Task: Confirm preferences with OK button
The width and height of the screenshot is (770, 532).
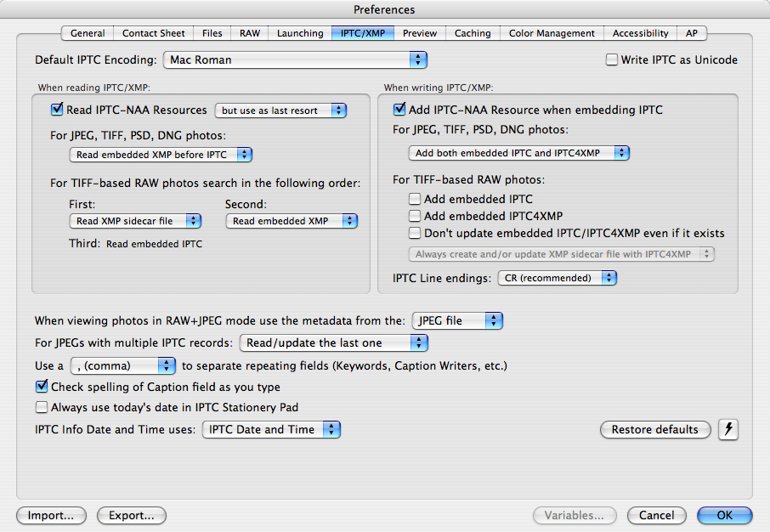Action: click(724, 515)
